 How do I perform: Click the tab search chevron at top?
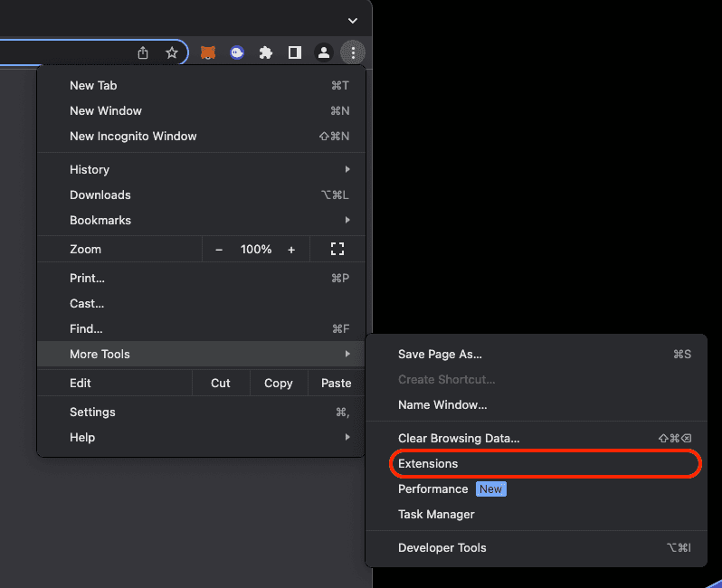[x=353, y=21]
